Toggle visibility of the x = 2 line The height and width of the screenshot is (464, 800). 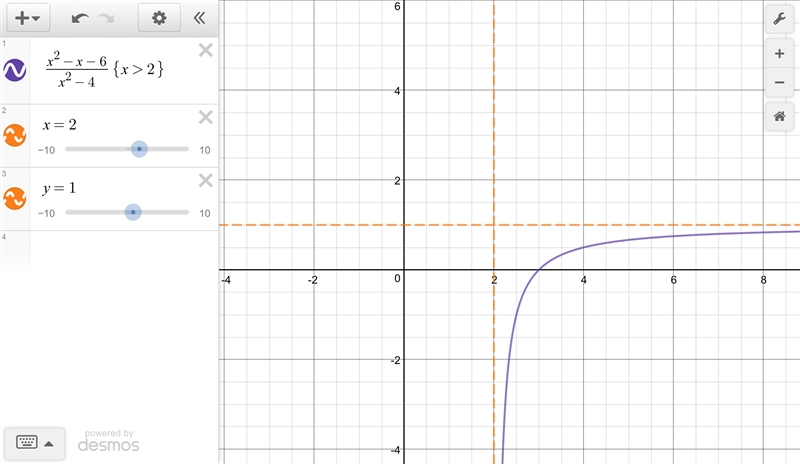[x=15, y=135]
